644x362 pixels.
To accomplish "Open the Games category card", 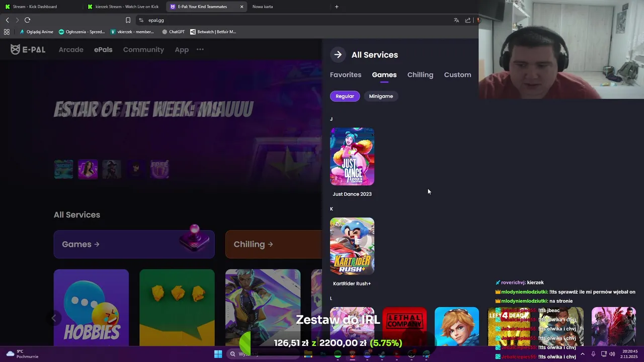I will pos(134,244).
